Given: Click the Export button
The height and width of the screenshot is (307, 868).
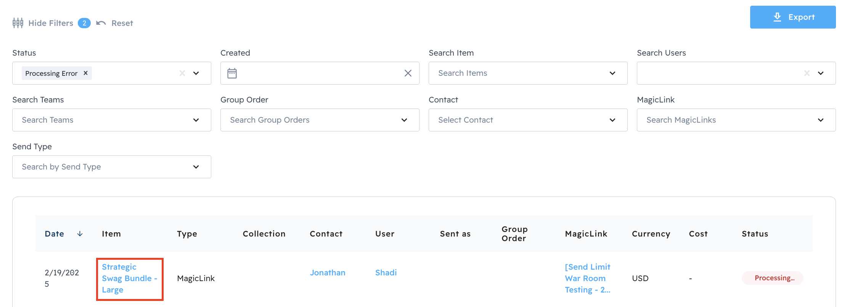Looking at the screenshot, I should [x=792, y=17].
